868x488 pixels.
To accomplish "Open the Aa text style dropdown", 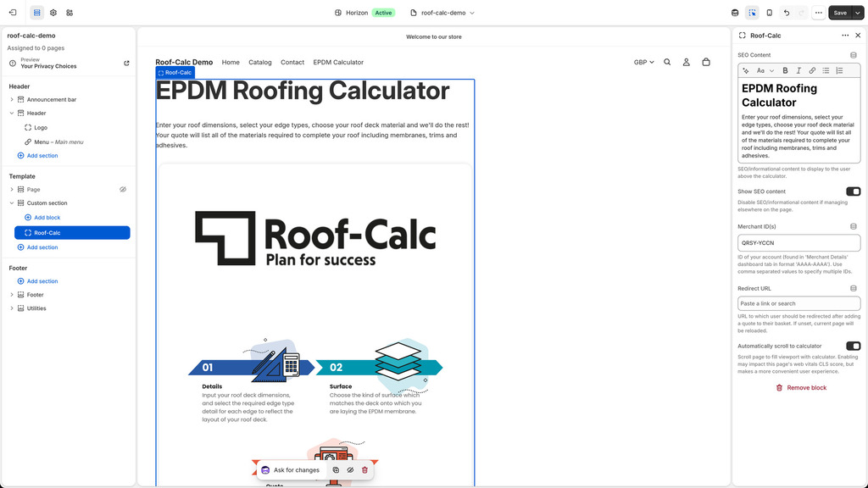I will (x=765, y=70).
